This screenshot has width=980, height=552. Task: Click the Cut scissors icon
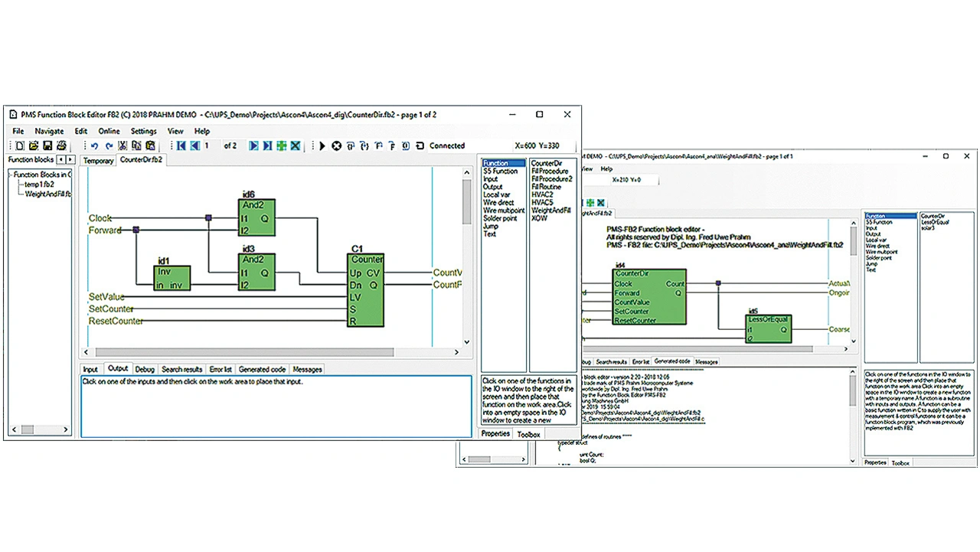[x=122, y=145]
